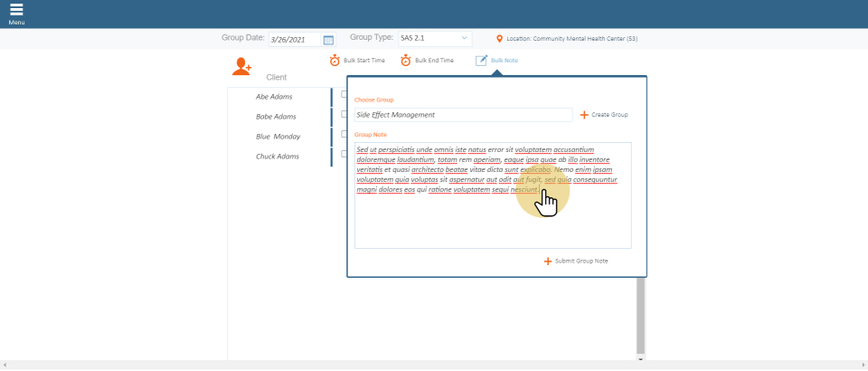Image resolution: width=868 pixels, height=371 pixels.
Task: Select client Abe Adams in the list
Action: pos(276,97)
